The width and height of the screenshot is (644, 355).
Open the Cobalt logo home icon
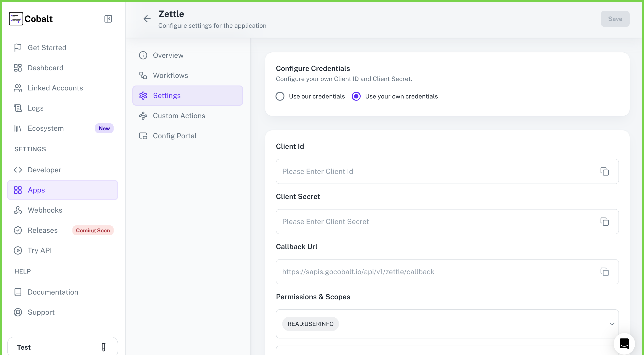(16, 19)
